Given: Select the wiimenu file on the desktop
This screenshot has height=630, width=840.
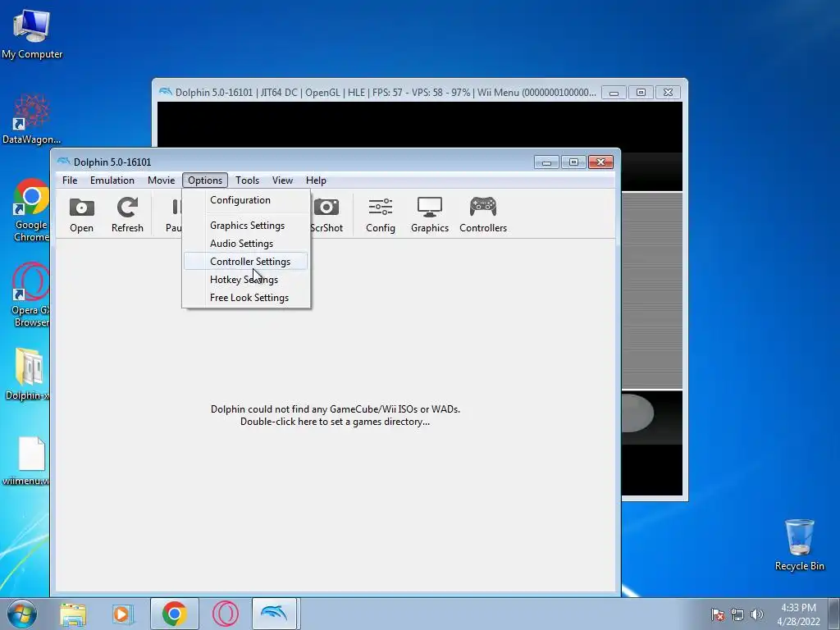Looking at the screenshot, I should 25,461.
